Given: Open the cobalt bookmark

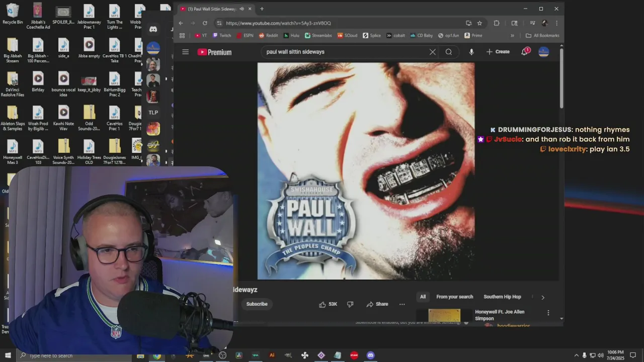Looking at the screenshot, I should [x=395, y=36].
